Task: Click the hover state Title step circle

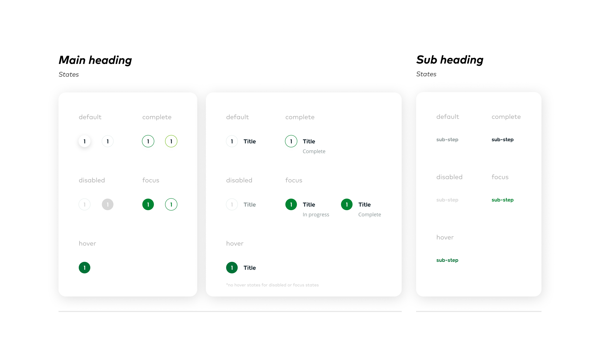Action: [x=232, y=268]
